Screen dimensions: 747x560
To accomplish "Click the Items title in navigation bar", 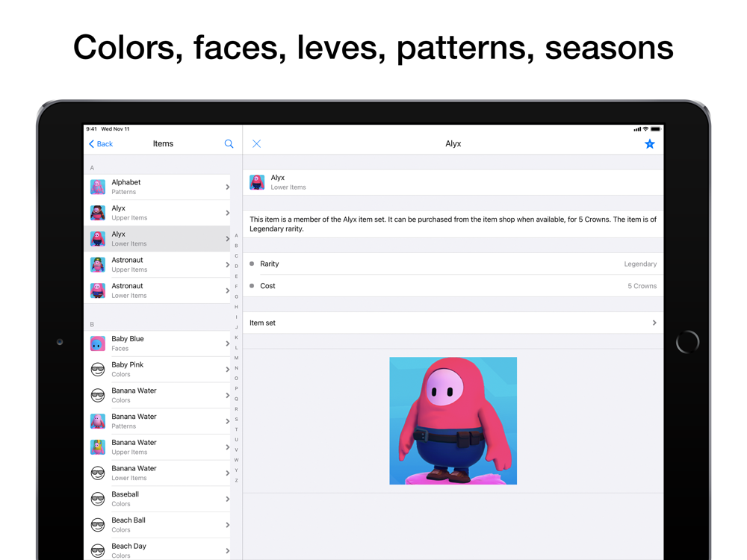I will (x=163, y=144).
